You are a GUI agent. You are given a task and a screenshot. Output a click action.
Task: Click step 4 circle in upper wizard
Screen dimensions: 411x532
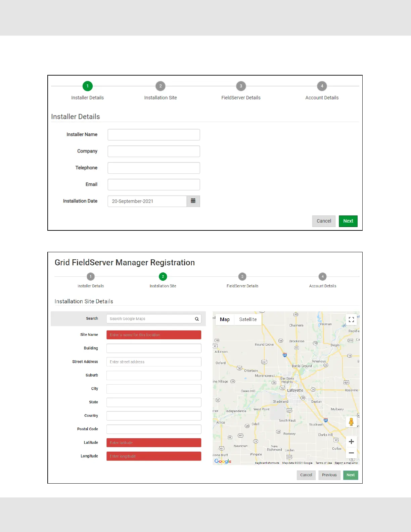tap(322, 86)
